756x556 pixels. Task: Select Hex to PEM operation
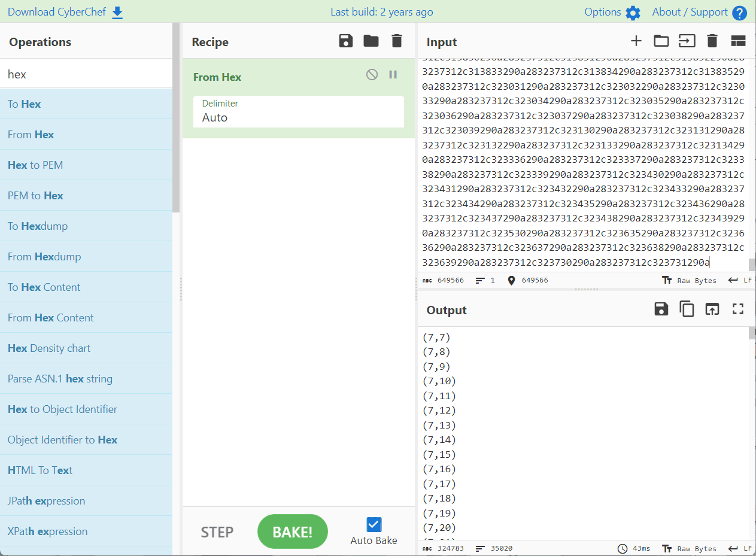pyautogui.click(x=35, y=165)
